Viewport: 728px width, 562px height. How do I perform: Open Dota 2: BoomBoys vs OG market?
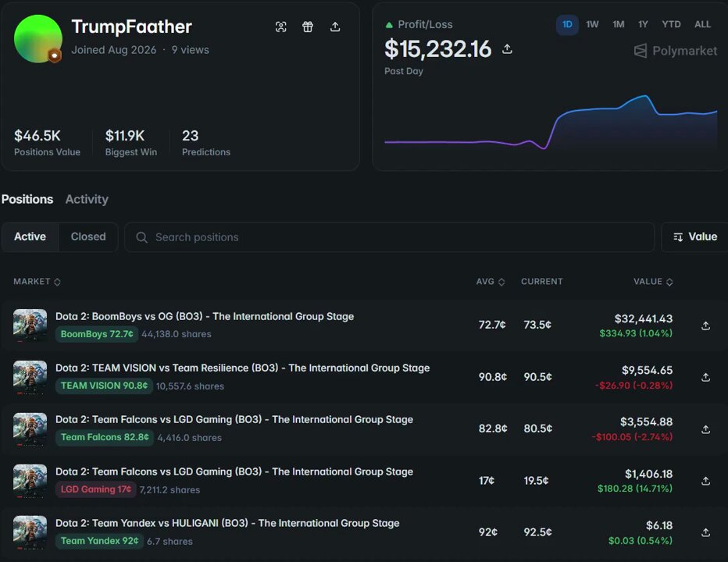click(x=205, y=316)
